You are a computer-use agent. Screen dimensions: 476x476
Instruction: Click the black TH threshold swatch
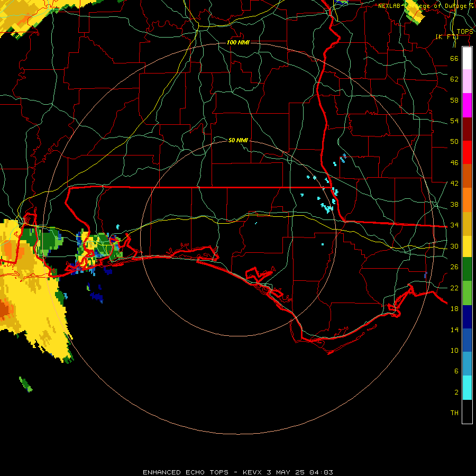click(467, 411)
